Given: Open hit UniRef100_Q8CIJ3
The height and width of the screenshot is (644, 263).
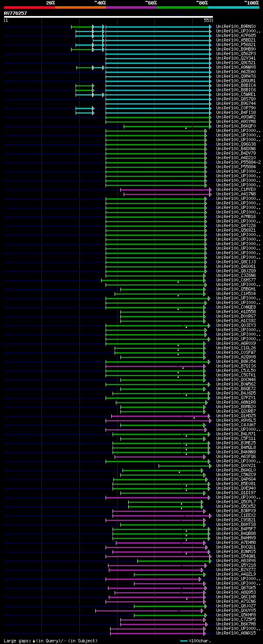Looking at the screenshot, I should [x=236, y=262].
